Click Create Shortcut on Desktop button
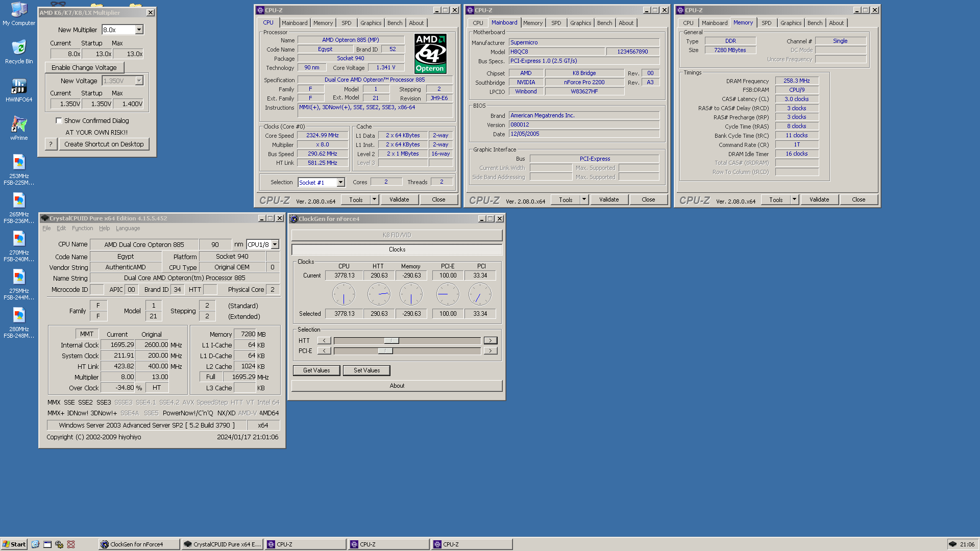Viewport: 980px width, 551px height. (x=104, y=144)
